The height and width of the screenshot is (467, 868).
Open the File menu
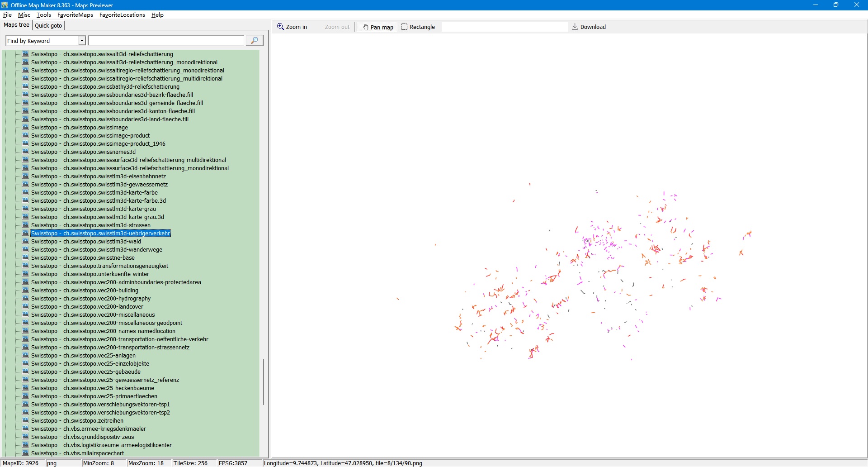[x=7, y=15]
